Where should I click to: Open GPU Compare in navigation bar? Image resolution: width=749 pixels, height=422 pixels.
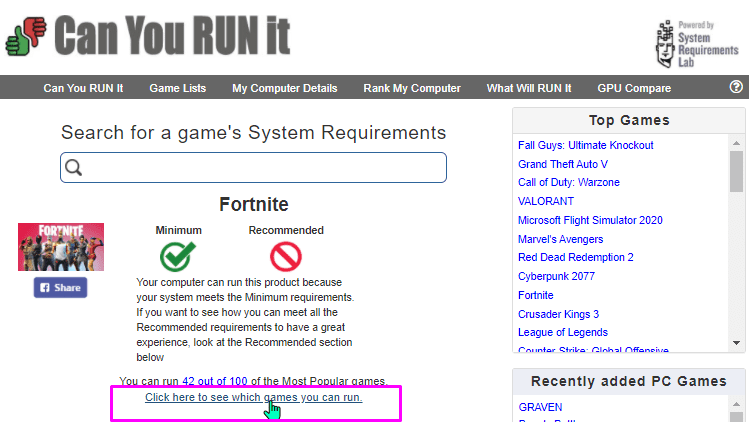(634, 88)
